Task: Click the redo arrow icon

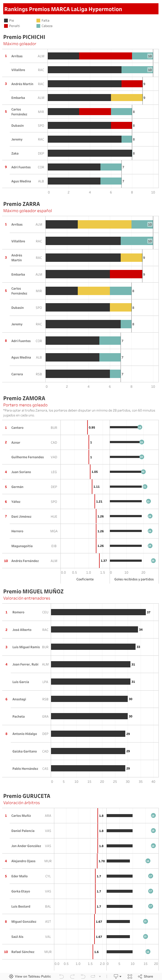Action: (72, 976)
